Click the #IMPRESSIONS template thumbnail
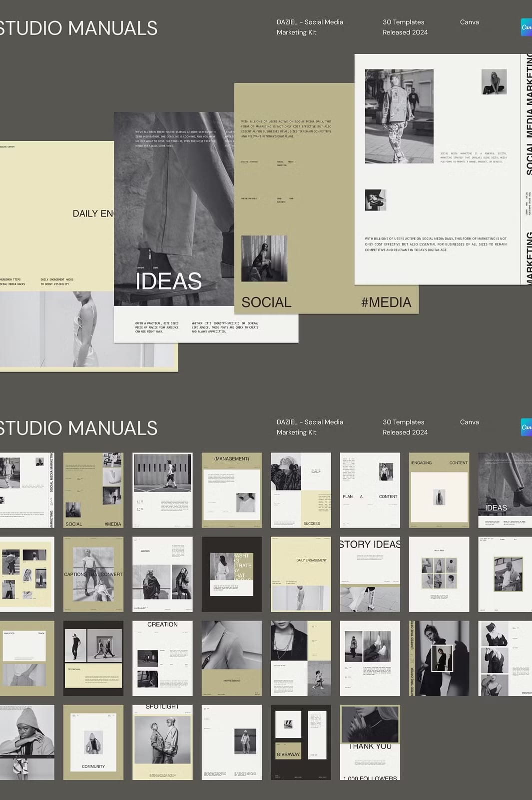This screenshot has height=800, width=532. pos(231,658)
